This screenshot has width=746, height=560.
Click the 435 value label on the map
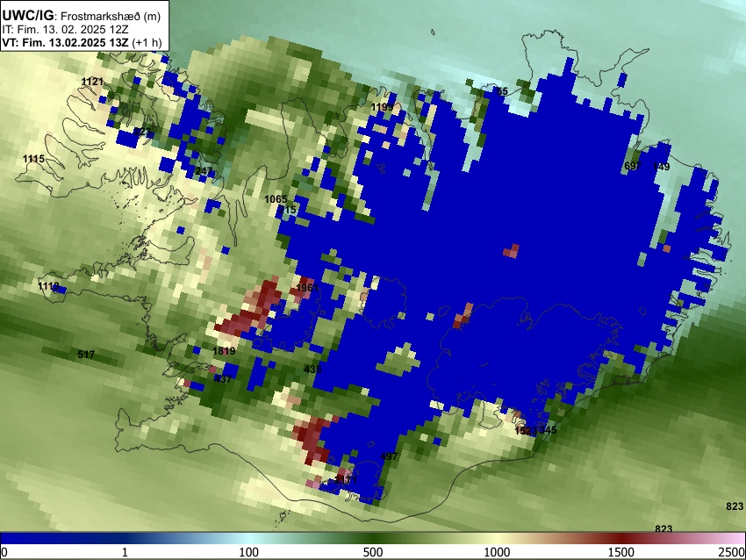(312, 370)
